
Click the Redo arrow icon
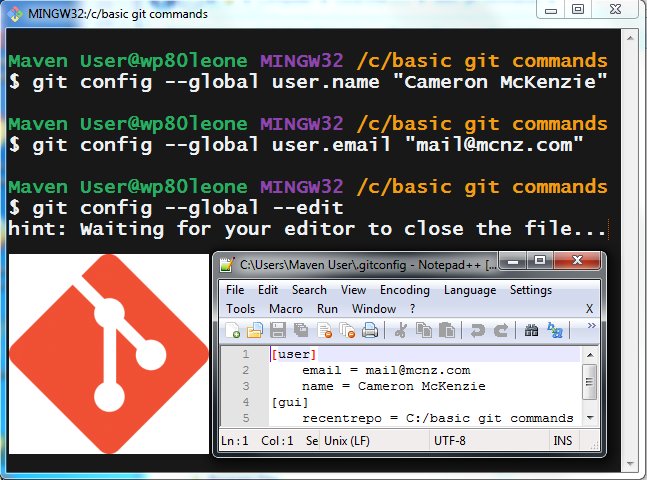pos(501,331)
